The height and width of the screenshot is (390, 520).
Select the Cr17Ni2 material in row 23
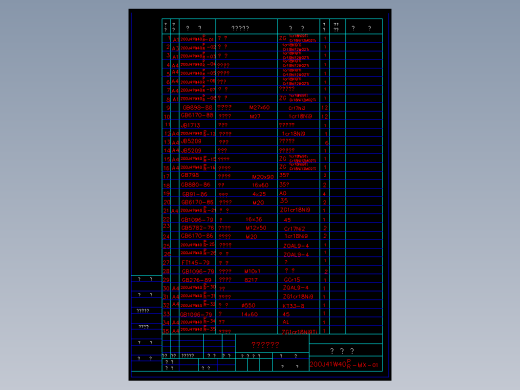pyautogui.click(x=294, y=229)
